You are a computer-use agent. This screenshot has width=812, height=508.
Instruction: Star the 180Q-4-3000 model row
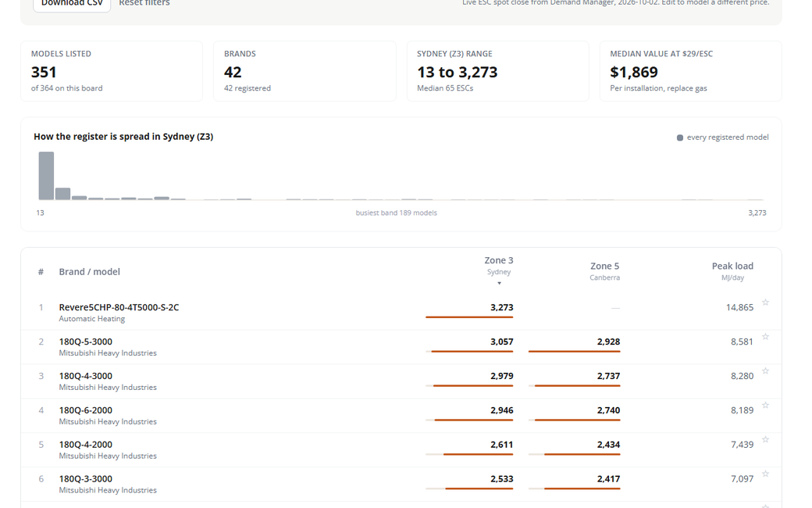pos(765,370)
